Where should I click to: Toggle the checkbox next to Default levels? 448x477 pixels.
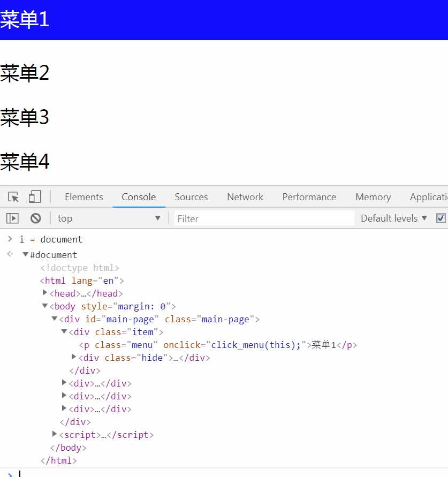click(441, 218)
